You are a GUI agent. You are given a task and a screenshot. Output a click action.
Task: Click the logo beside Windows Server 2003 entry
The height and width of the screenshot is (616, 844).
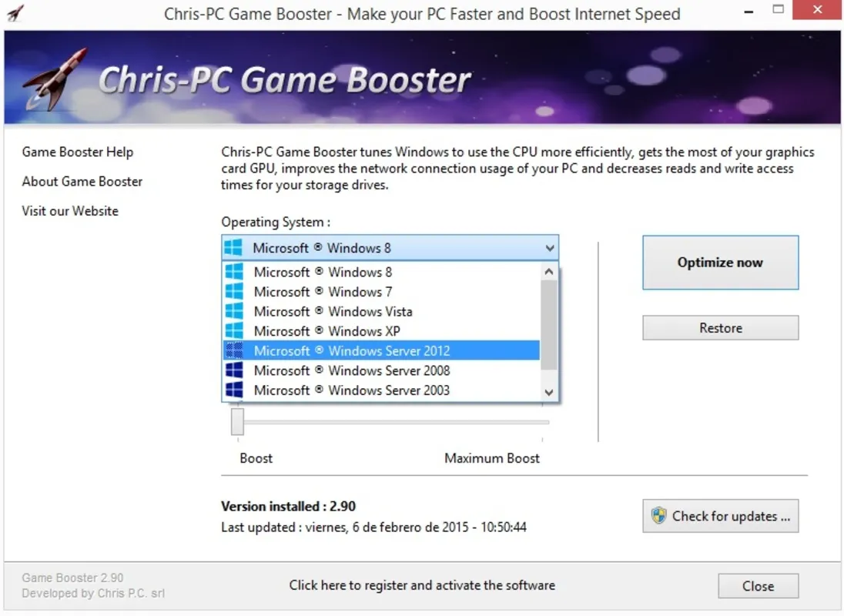click(234, 390)
